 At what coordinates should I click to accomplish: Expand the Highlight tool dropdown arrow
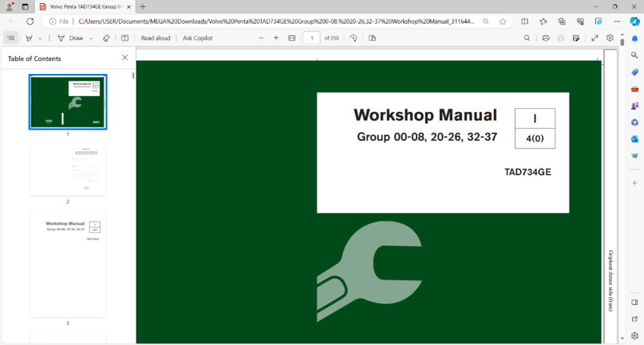pos(40,38)
